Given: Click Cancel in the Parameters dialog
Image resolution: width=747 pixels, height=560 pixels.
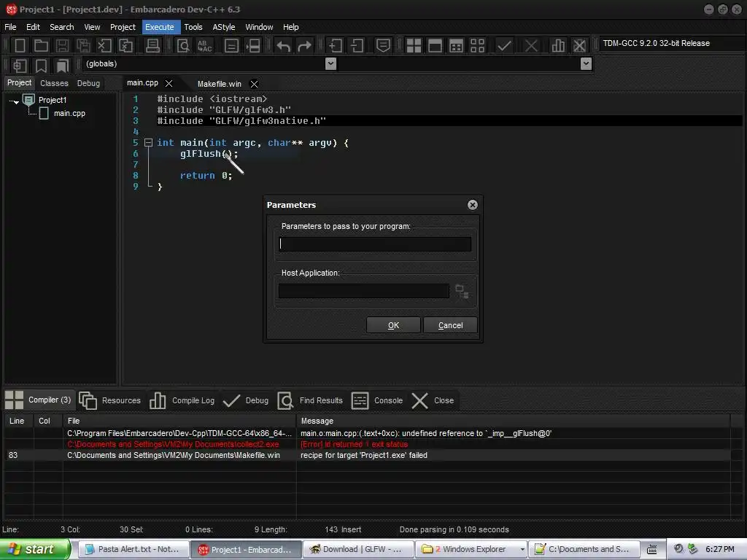Looking at the screenshot, I should [x=449, y=325].
